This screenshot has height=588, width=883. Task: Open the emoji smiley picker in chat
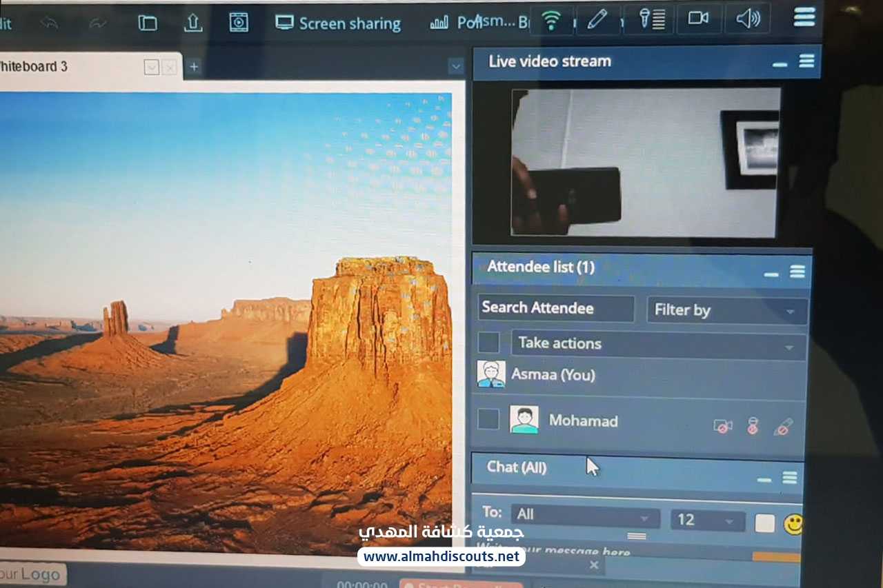pos(794,525)
